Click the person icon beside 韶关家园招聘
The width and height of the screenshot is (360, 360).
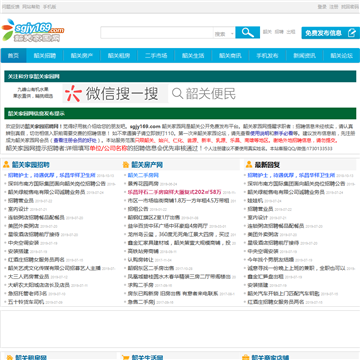click(x=6, y=164)
